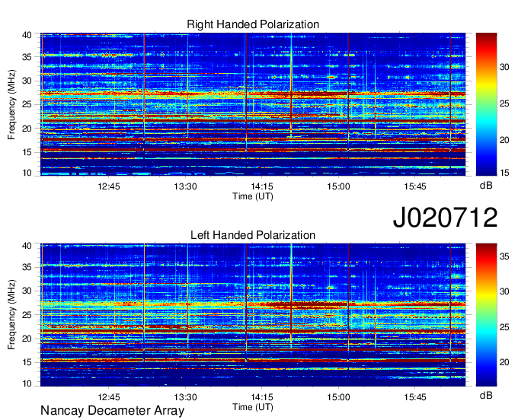Click the 35 MHz tick label on bottom plot
Image resolution: width=518 pixels, height=420 pixels.
point(27,267)
